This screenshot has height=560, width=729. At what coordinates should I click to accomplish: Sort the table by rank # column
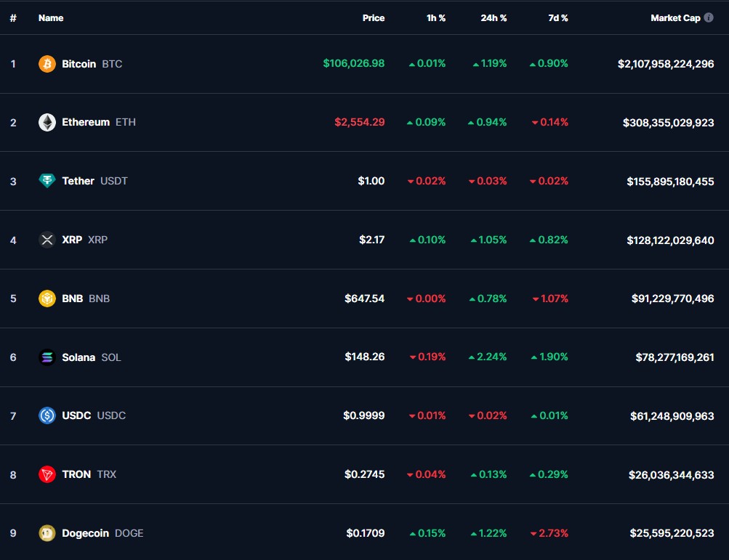click(x=13, y=18)
